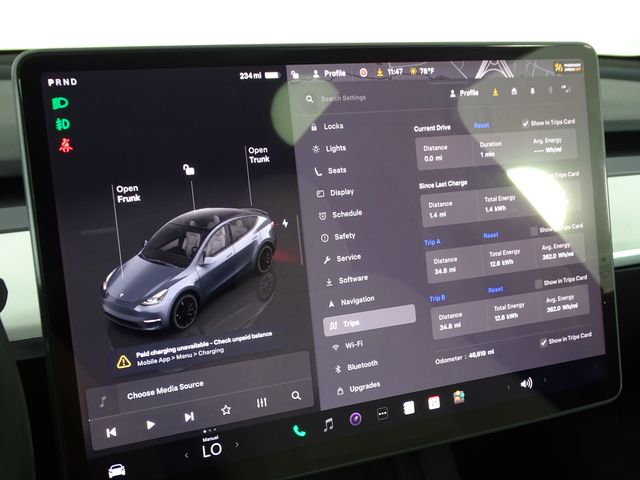Click the Search Settings field

point(343,98)
